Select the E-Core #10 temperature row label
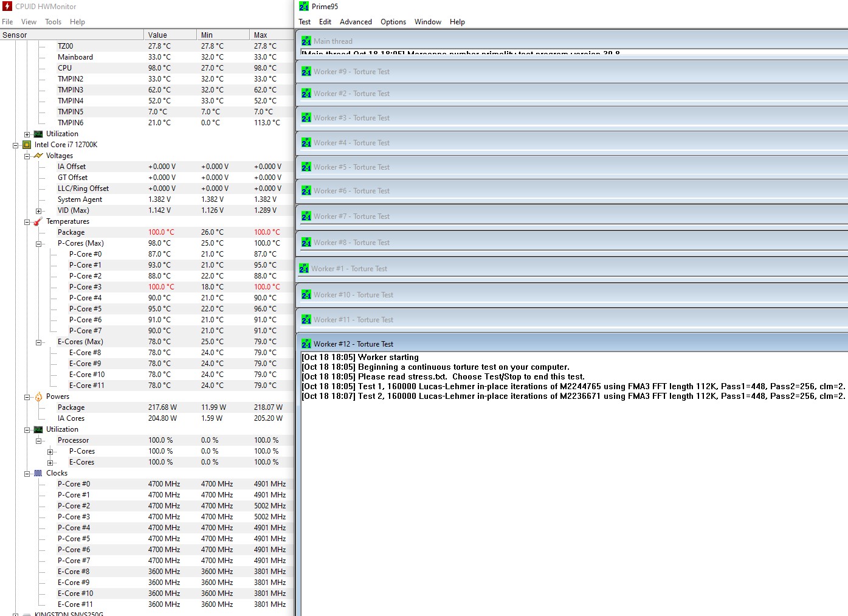 click(x=87, y=375)
